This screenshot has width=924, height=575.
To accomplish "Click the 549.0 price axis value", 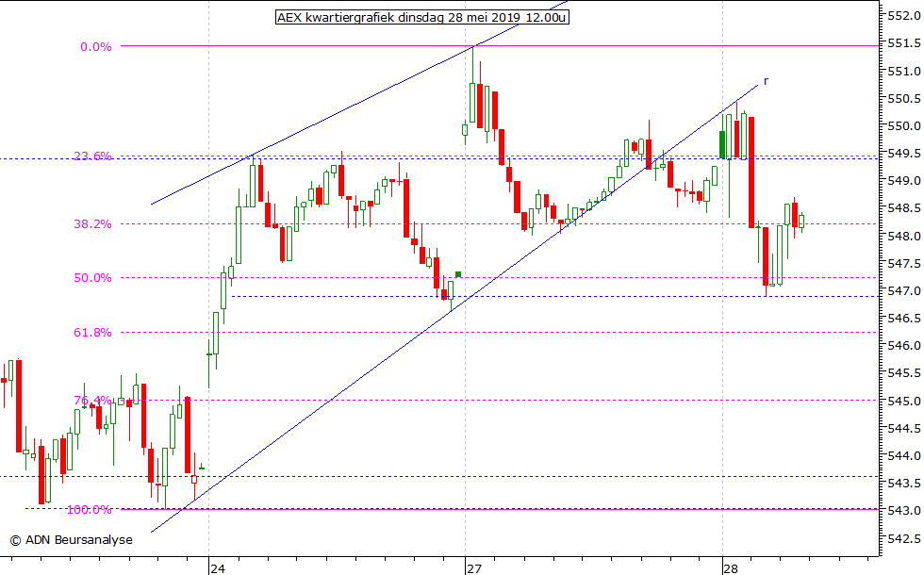I will tap(903, 181).
